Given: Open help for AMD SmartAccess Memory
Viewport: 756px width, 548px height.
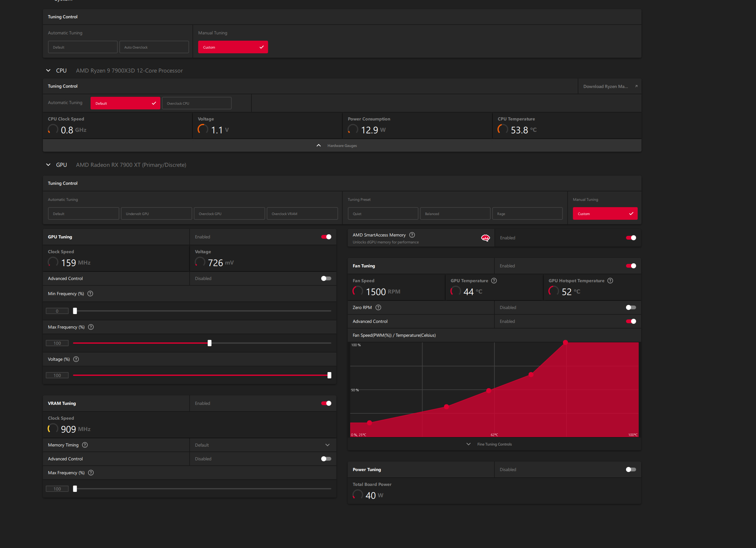Looking at the screenshot, I should [x=412, y=235].
